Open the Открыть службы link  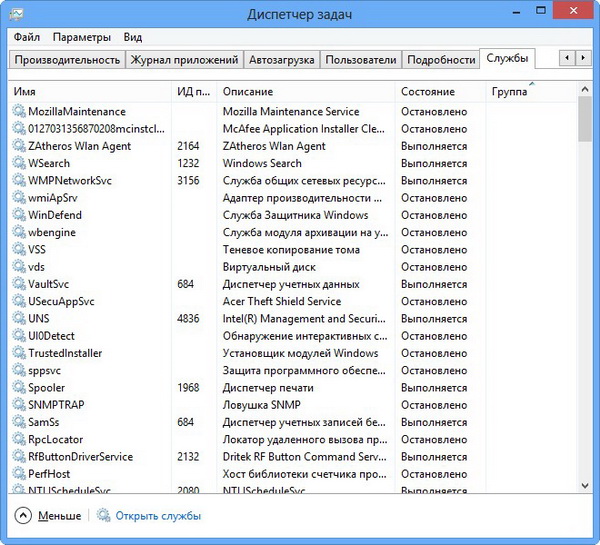(x=158, y=516)
